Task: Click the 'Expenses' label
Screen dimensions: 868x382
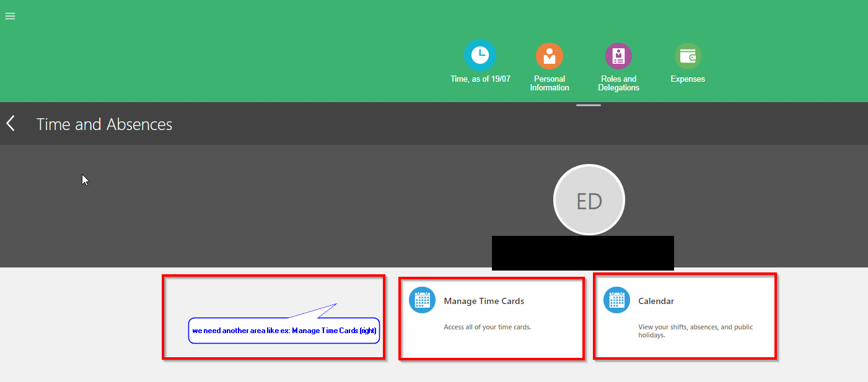Action: (688, 79)
